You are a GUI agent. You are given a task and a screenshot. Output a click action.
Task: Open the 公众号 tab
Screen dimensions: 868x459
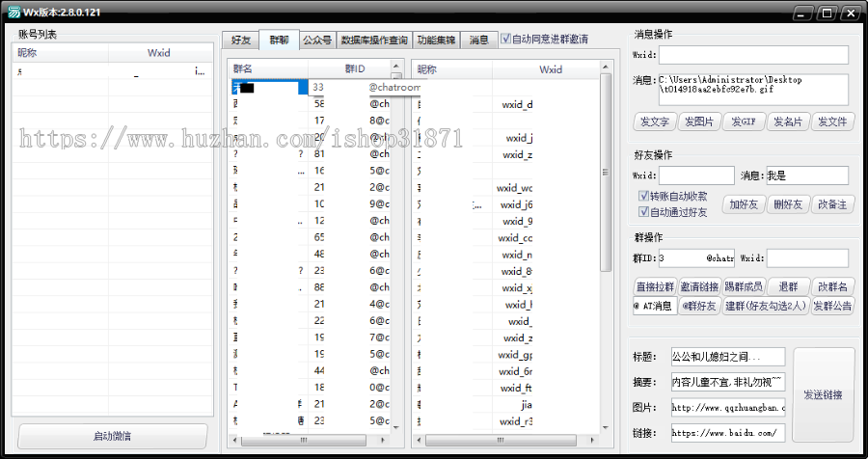[x=317, y=40]
